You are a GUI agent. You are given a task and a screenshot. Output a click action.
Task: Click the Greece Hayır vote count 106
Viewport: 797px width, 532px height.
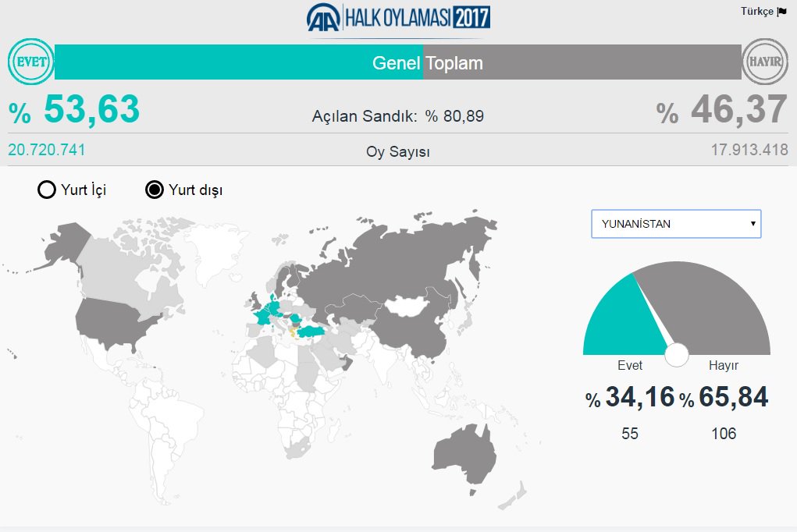click(x=724, y=434)
